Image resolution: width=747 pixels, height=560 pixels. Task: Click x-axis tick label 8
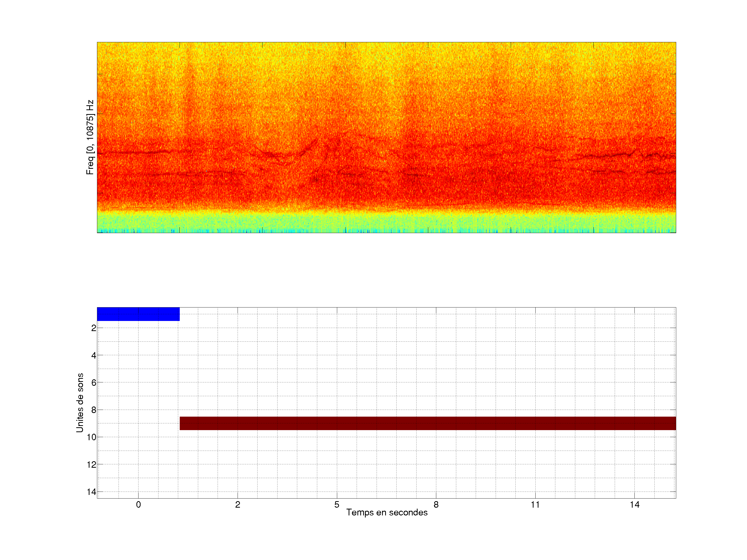[436, 505]
